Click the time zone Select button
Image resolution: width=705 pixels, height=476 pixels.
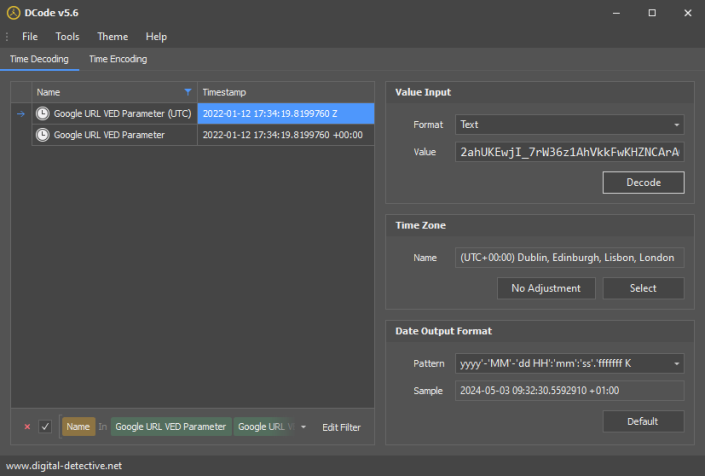coord(643,288)
